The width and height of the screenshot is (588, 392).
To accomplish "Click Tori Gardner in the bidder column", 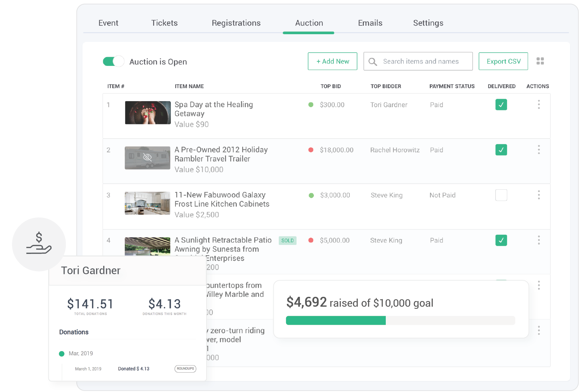I will 389,105.
